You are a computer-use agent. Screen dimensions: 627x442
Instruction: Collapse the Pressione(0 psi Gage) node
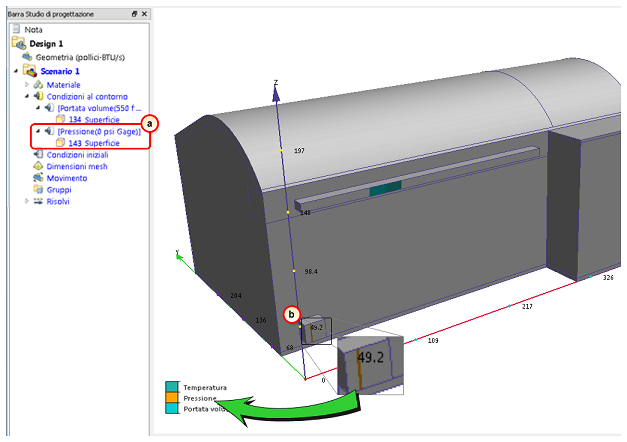click(x=38, y=131)
